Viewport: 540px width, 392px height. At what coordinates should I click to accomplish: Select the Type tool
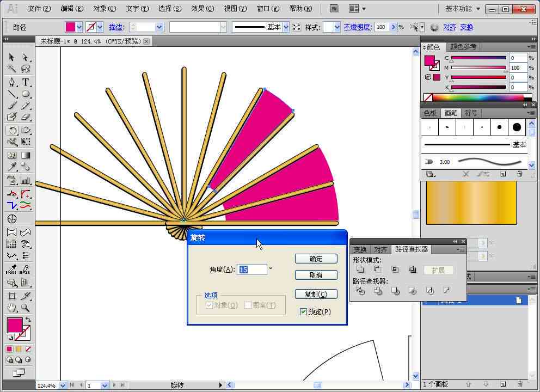coord(25,82)
